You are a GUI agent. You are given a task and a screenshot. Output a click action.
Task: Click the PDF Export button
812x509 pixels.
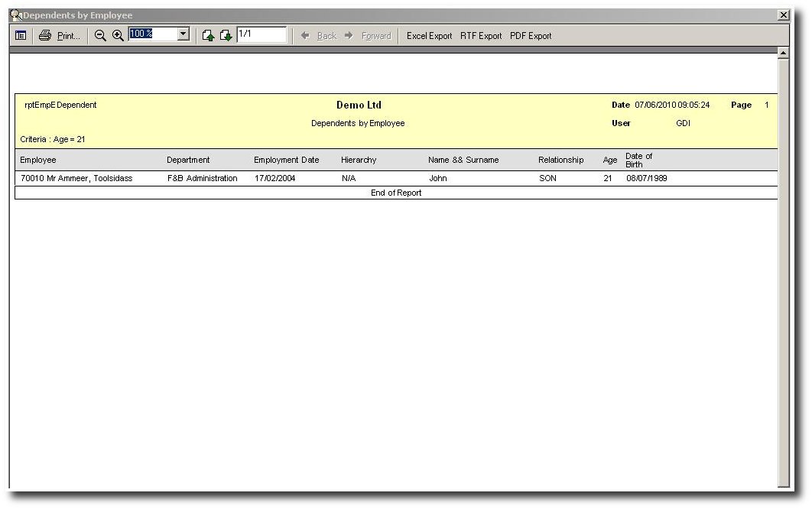531,36
